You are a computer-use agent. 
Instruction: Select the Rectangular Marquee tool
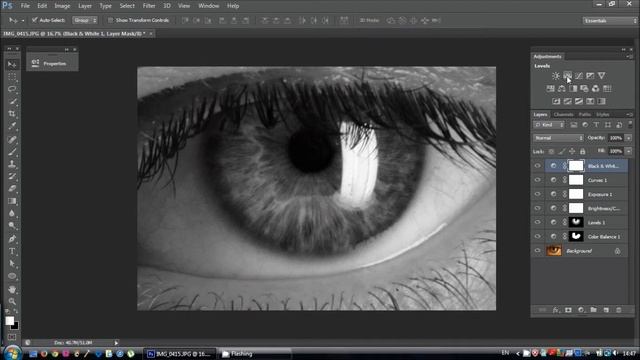click(x=12, y=77)
